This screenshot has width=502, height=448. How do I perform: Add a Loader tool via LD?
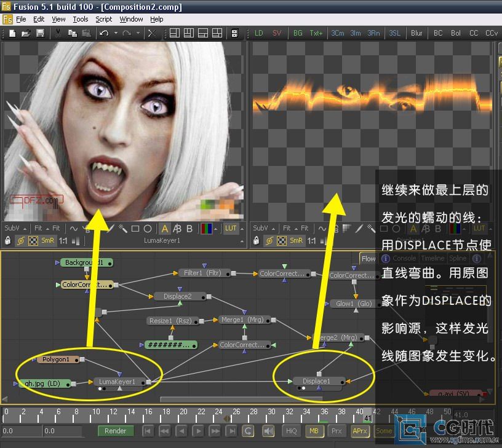[x=258, y=33]
